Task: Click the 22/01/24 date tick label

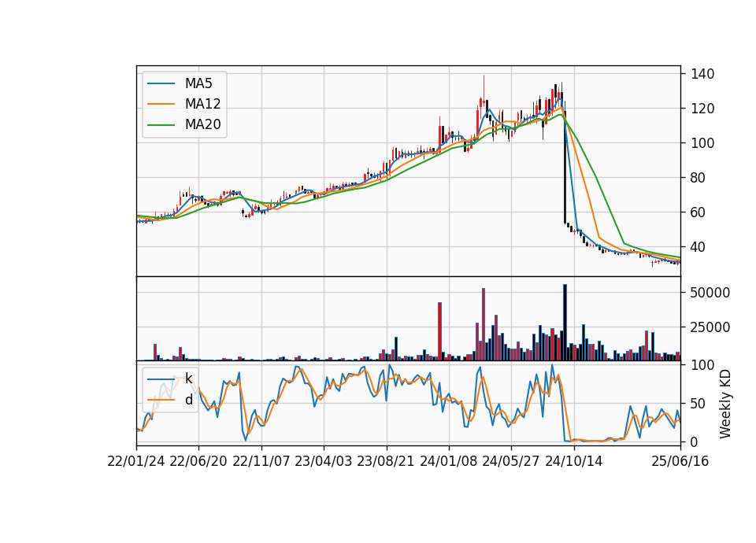Action: point(136,461)
